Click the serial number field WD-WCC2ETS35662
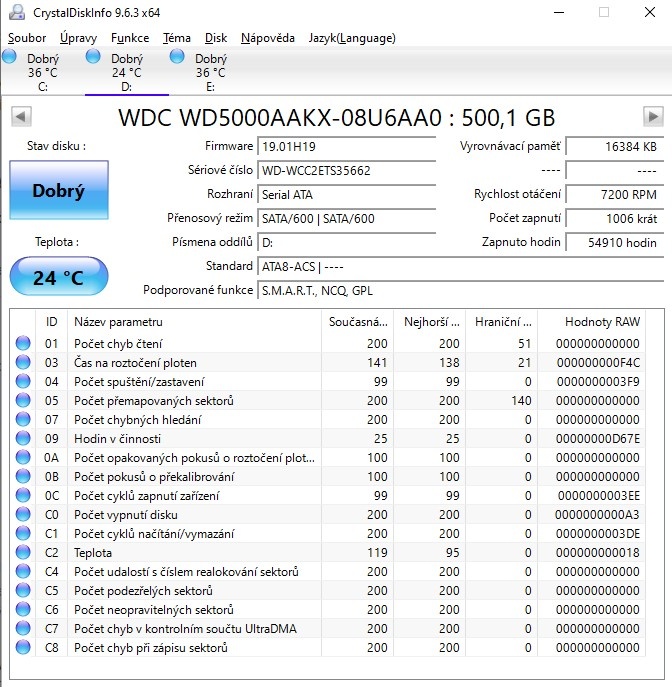The image size is (672, 687). pos(347,170)
